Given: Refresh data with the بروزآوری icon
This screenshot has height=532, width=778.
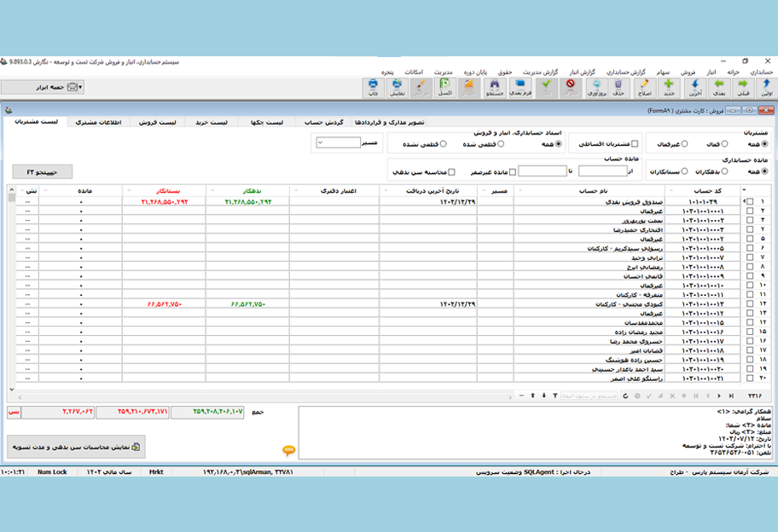Looking at the screenshot, I should [x=596, y=88].
